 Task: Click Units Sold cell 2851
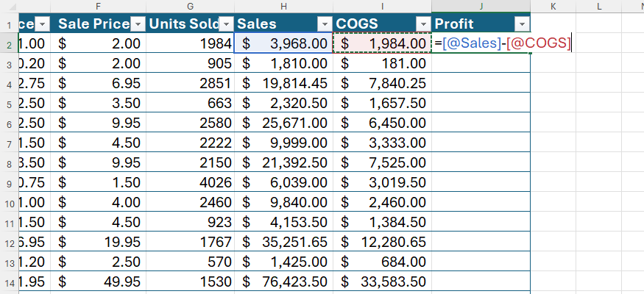pos(190,83)
